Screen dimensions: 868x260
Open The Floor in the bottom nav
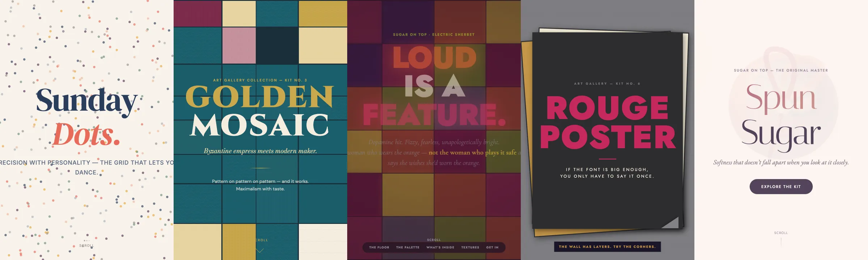379,247
